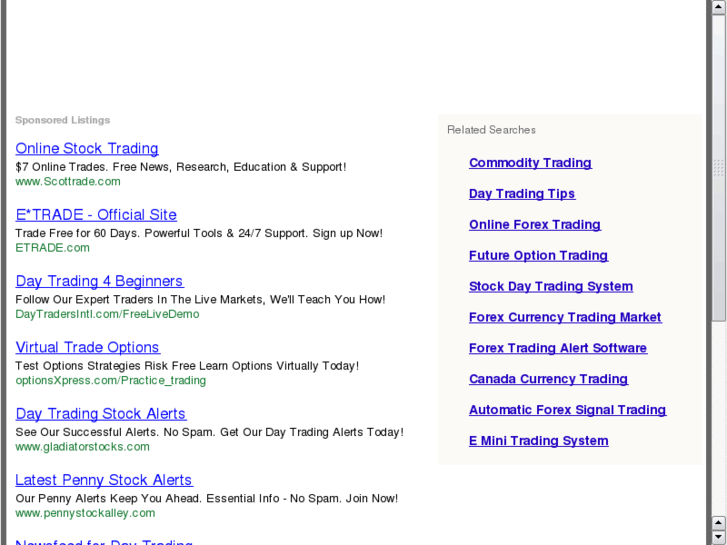The image size is (727, 545).
Task: Open Canada Currency Trading related search
Action: point(548,379)
